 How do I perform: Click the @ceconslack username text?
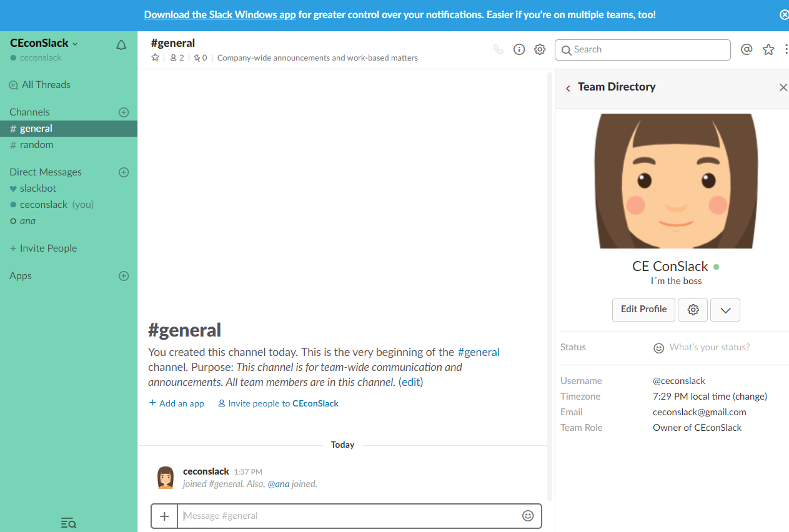click(x=679, y=381)
